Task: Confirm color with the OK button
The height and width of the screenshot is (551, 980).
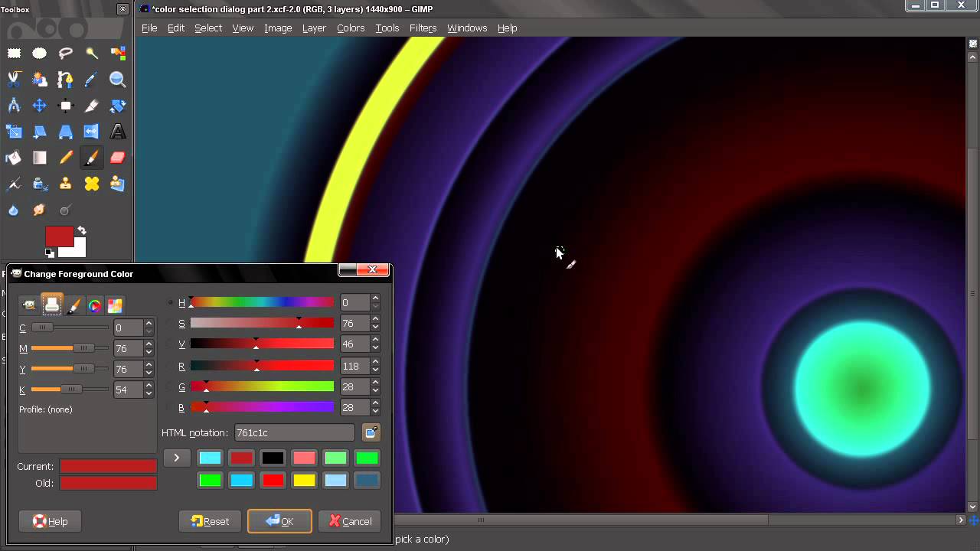Action: click(x=279, y=521)
